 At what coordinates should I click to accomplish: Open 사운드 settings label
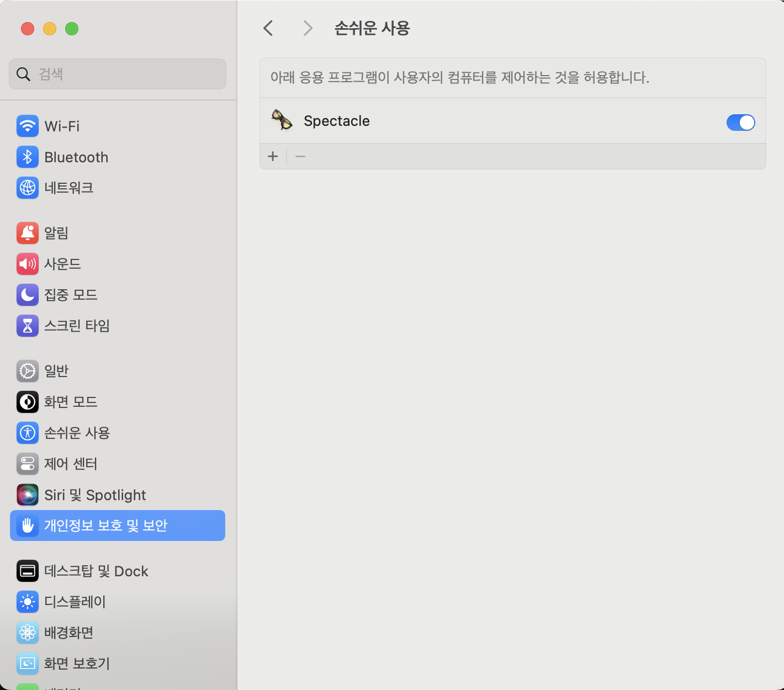62,264
